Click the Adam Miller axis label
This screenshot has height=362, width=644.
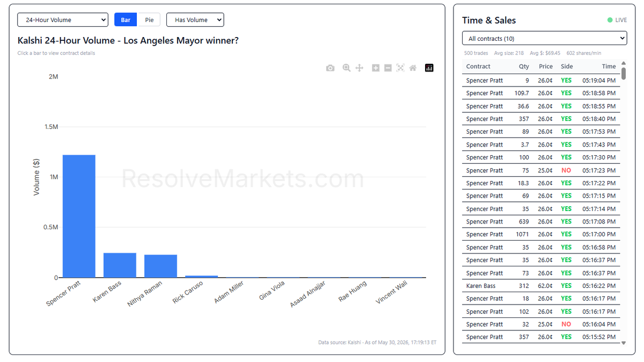pyautogui.click(x=229, y=292)
